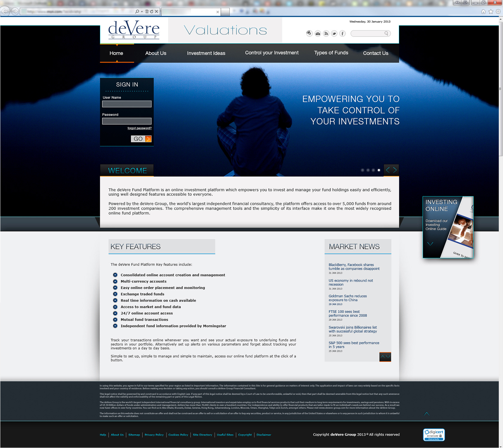Image resolution: width=503 pixels, height=448 pixels.
Task: Go to the Home menu item
Action: click(116, 53)
